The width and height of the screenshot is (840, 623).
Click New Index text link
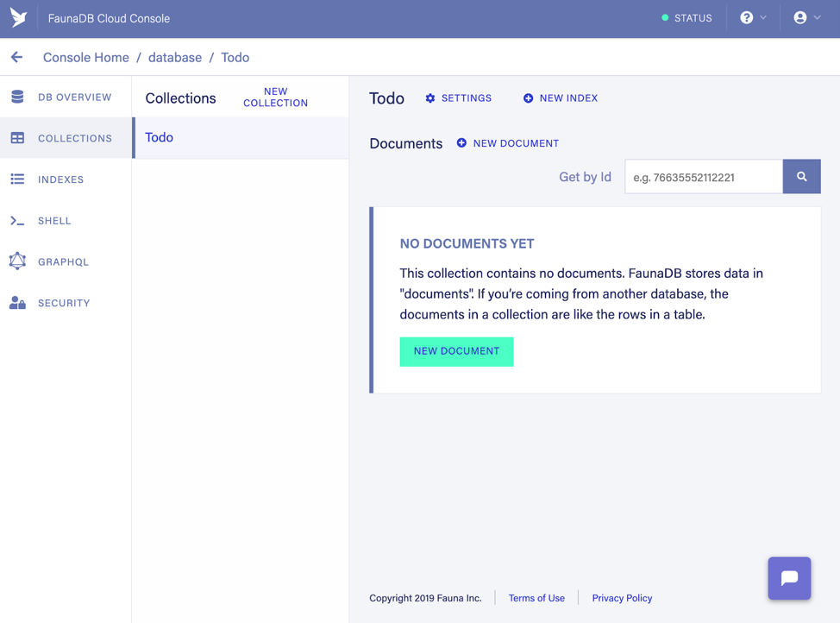[x=568, y=98]
